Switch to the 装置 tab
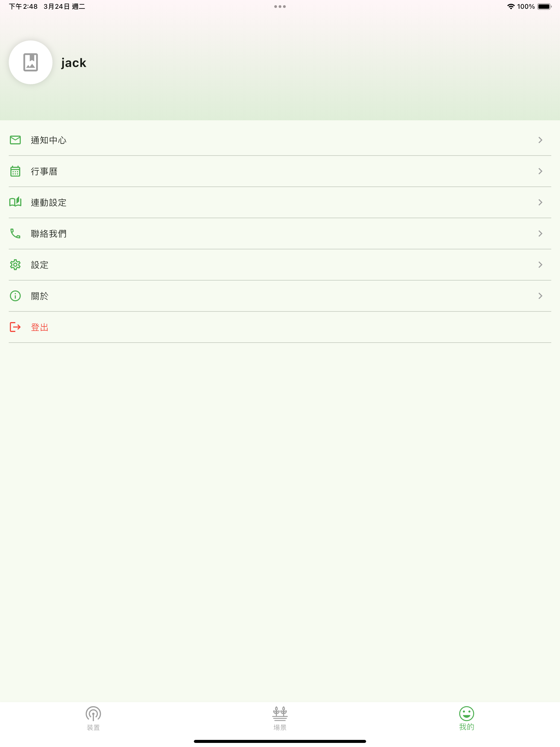Viewport: 560px width, 747px height. tap(93, 719)
